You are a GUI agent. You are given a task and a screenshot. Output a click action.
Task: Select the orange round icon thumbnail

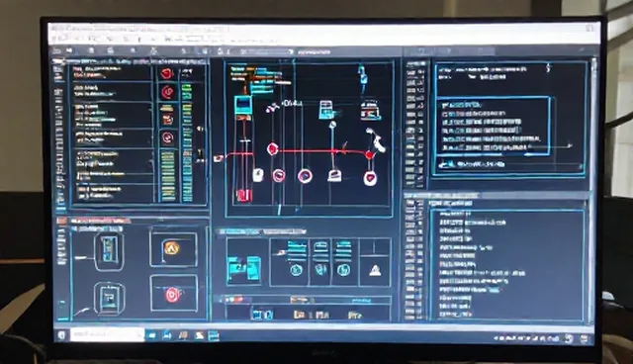171,248
